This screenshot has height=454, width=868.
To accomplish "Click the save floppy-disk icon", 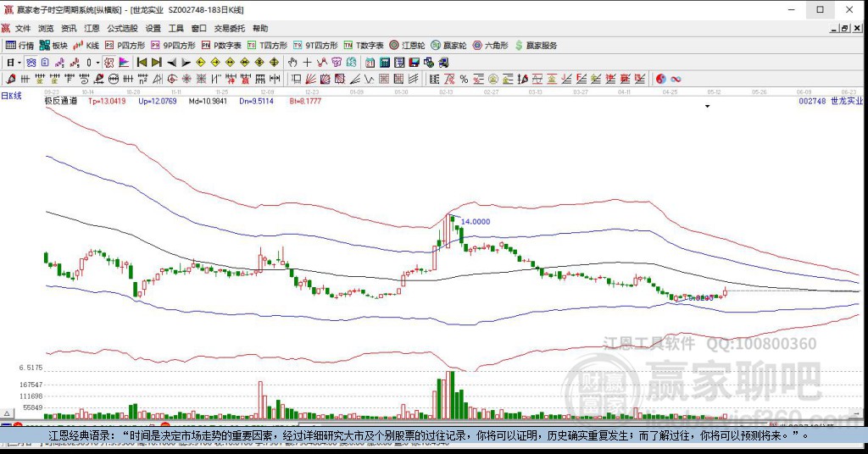I will coord(414,63).
